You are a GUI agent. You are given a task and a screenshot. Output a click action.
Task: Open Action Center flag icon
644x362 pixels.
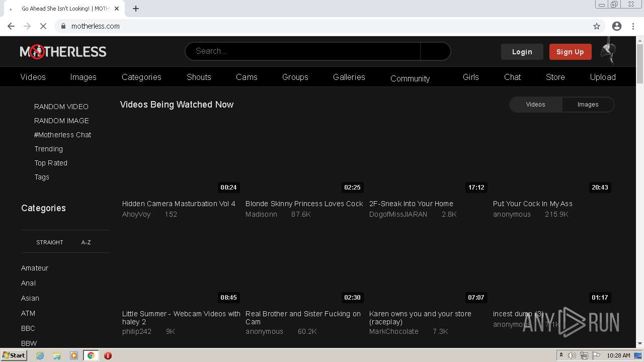click(597, 355)
